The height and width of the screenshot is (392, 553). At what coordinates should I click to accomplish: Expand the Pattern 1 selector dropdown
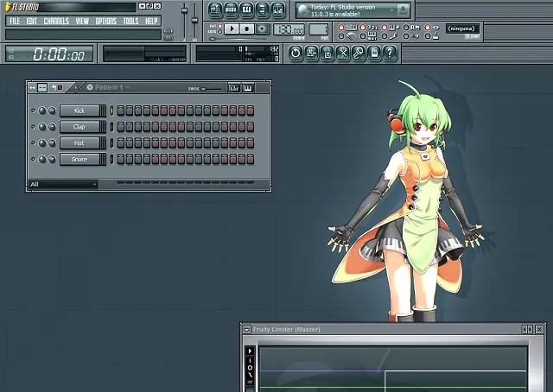tap(127, 87)
